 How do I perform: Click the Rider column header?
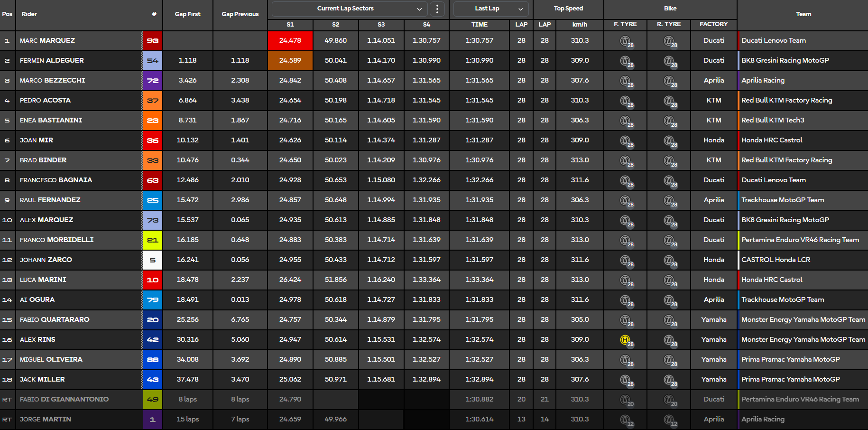29,14
